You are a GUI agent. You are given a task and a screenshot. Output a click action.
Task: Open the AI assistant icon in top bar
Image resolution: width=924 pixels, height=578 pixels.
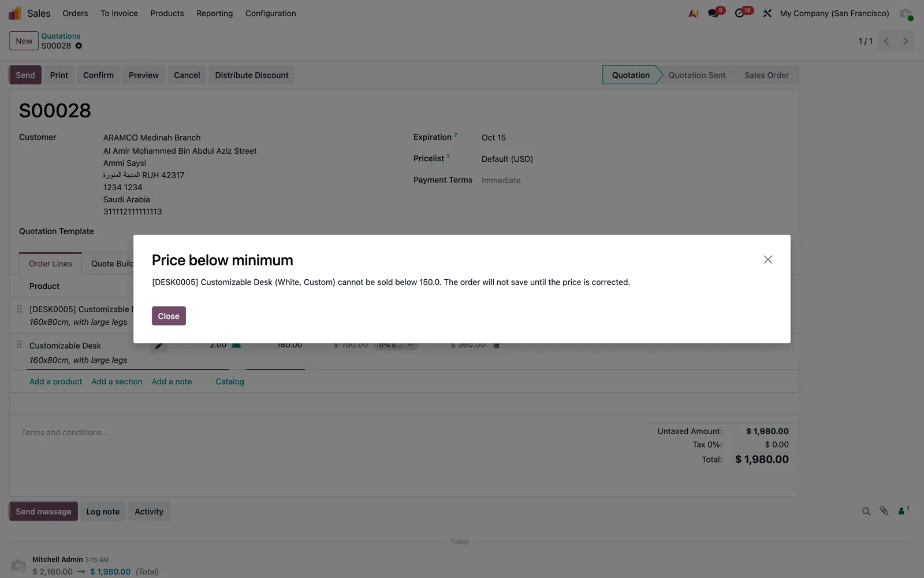pyautogui.click(x=694, y=13)
